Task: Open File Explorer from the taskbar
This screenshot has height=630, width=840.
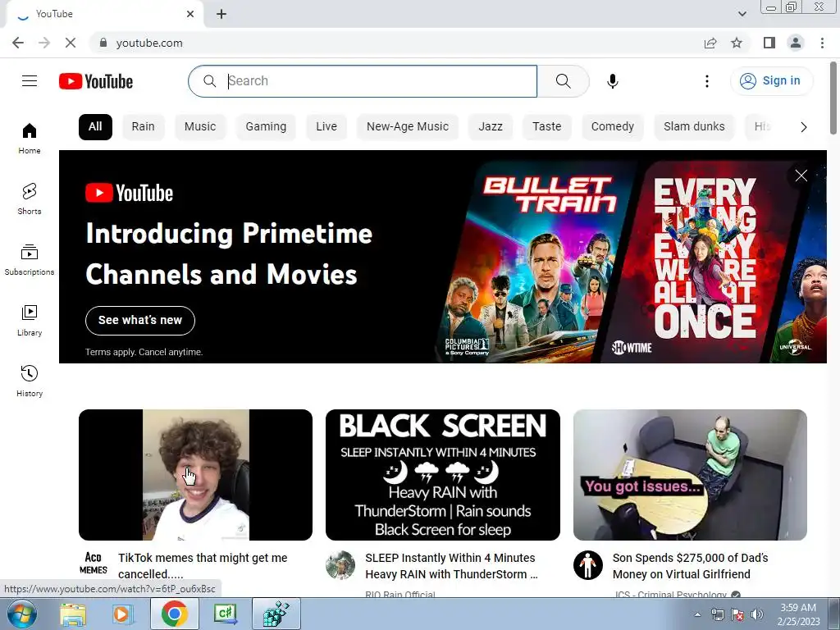Action: pyautogui.click(x=73, y=614)
